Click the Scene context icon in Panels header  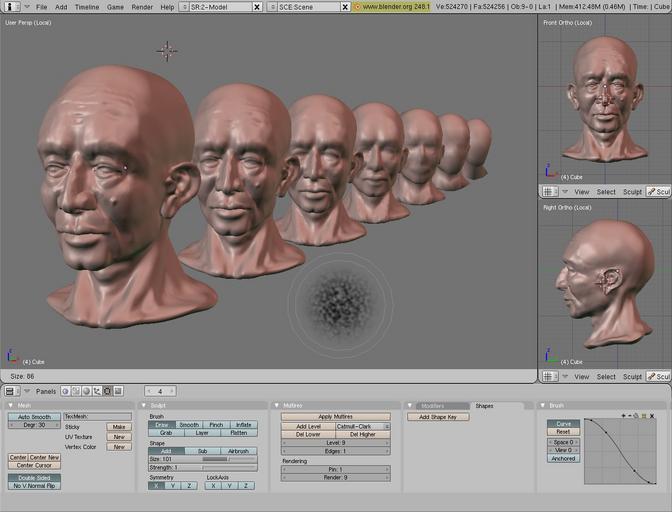click(118, 391)
